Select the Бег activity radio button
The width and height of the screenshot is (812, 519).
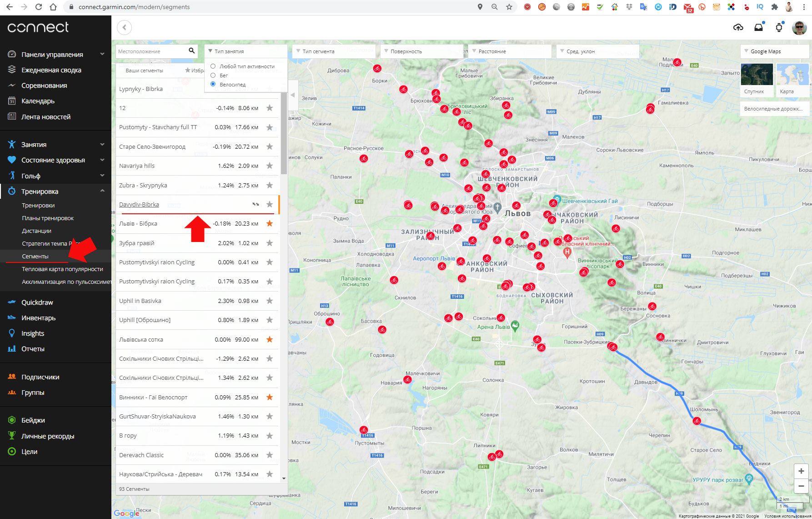point(213,76)
